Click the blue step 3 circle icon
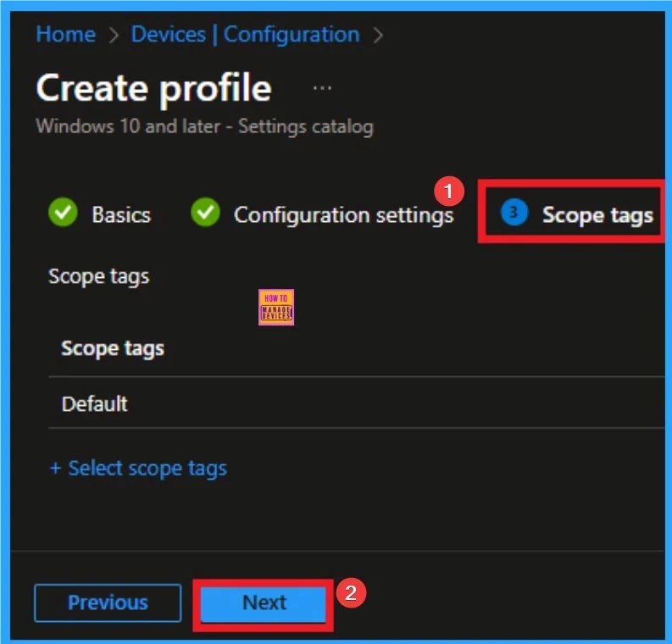The image size is (672, 644). coord(514,214)
